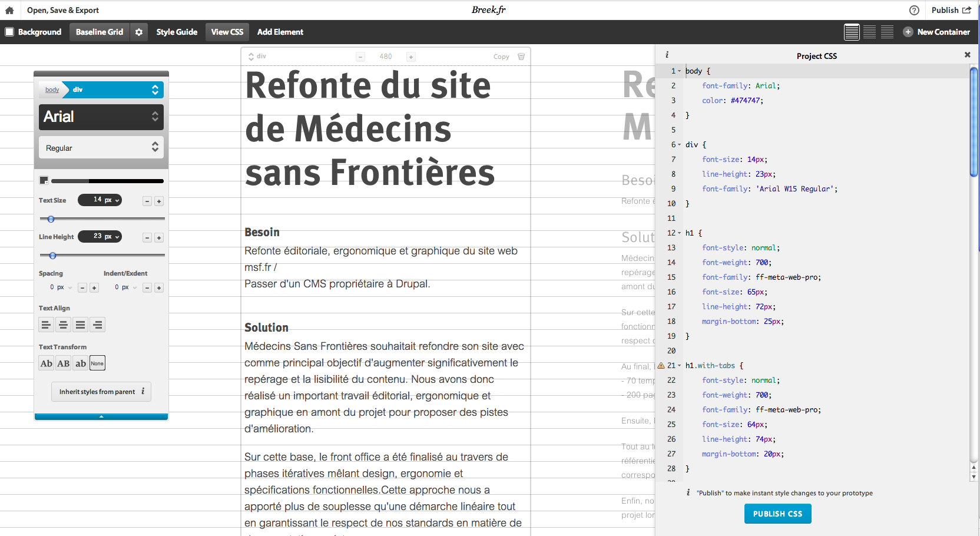Image resolution: width=980 pixels, height=536 pixels.
Task: Click the Besoin subheading text
Action: click(x=262, y=232)
